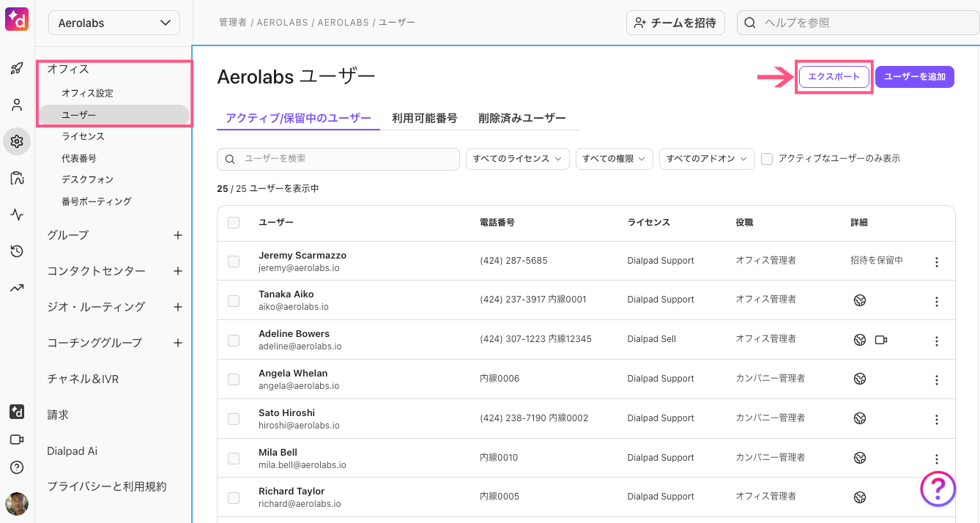Open 代表番号 in the sidebar
The height and width of the screenshot is (523, 980).
click(79, 158)
